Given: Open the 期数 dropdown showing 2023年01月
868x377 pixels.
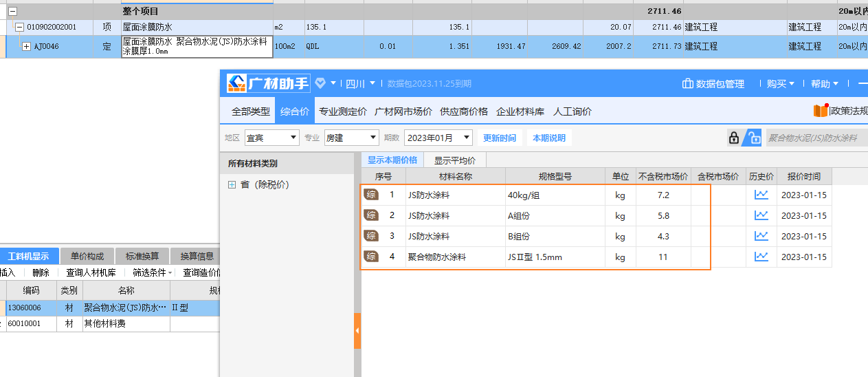Looking at the screenshot, I should 438,138.
